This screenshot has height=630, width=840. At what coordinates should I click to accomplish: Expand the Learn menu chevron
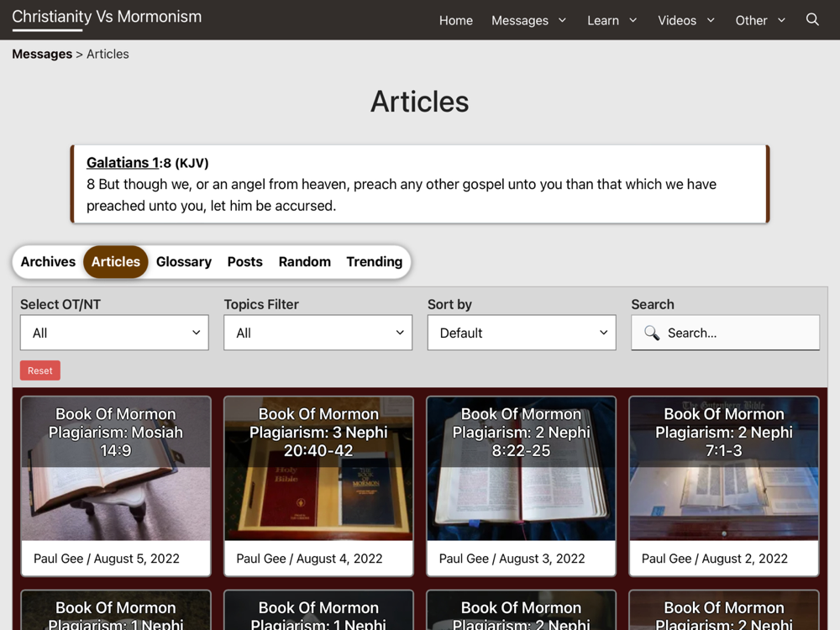tap(633, 20)
